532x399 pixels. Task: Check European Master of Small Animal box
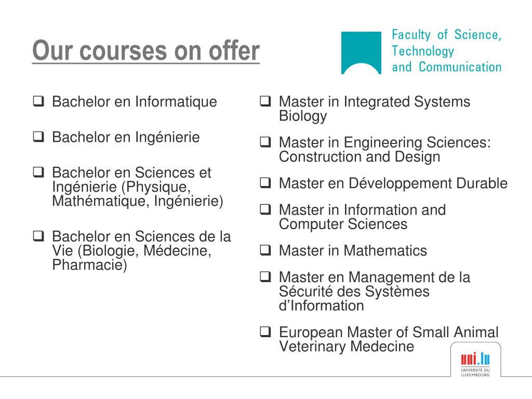(265, 332)
